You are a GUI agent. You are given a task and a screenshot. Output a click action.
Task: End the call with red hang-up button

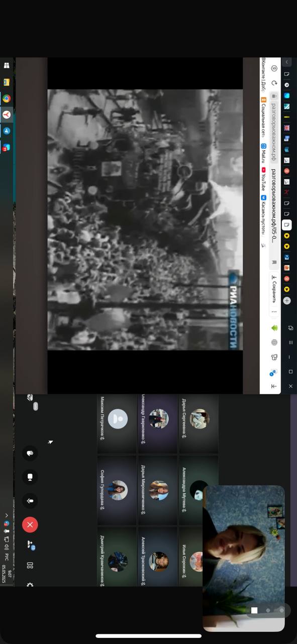tap(30, 525)
